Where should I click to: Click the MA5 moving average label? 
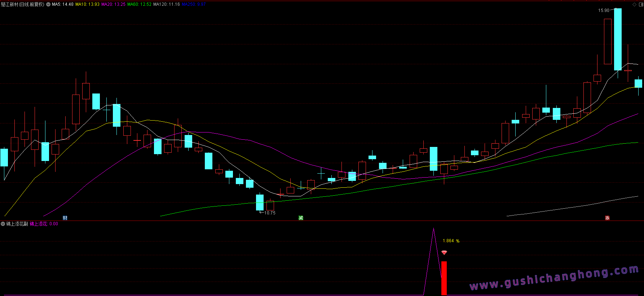[63, 5]
